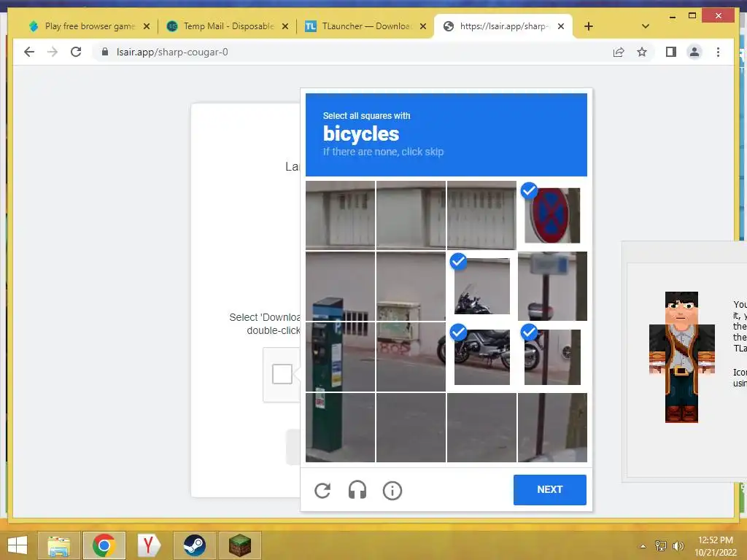The image size is (747, 560).
Task: Open a new browser tab
Action: click(589, 26)
